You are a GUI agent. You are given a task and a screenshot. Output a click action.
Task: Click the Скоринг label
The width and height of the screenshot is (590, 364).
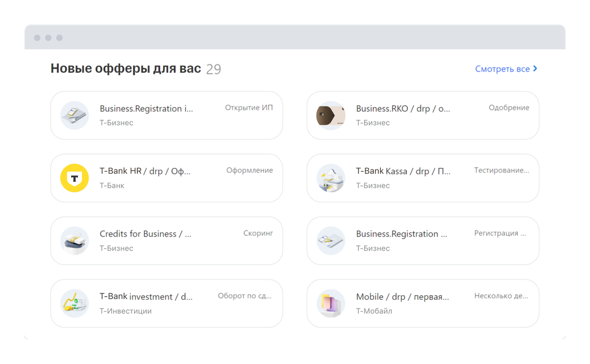tap(258, 234)
